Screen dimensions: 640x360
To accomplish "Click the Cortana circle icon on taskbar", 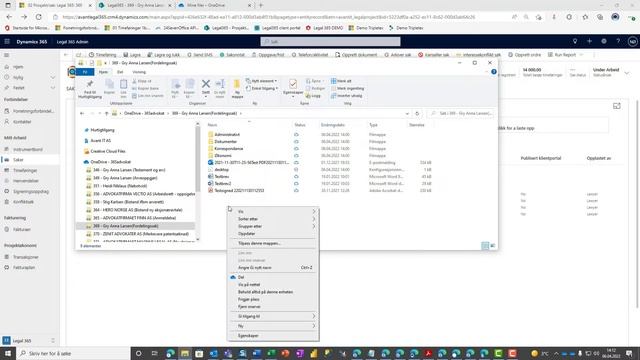I will [139, 353].
